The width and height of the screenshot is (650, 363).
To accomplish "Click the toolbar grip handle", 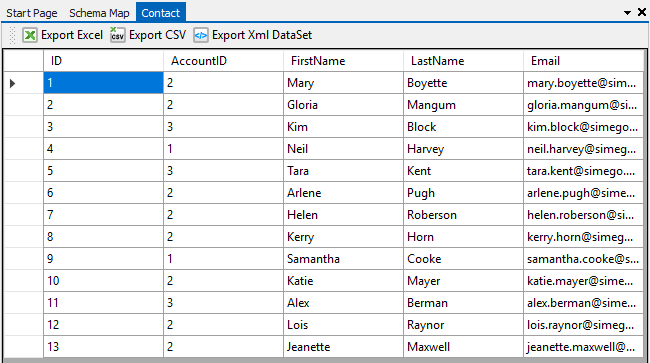I will (12, 35).
